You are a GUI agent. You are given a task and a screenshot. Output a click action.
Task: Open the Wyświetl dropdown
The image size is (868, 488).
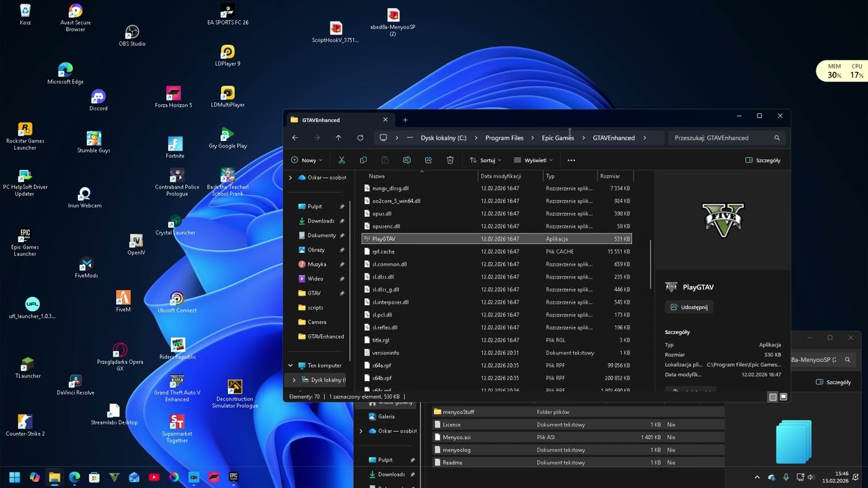(x=533, y=160)
